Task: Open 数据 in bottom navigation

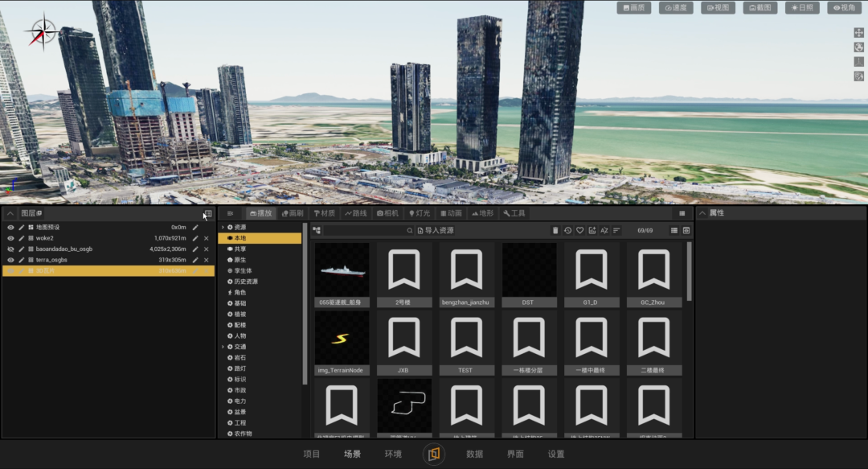Action: click(474, 454)
